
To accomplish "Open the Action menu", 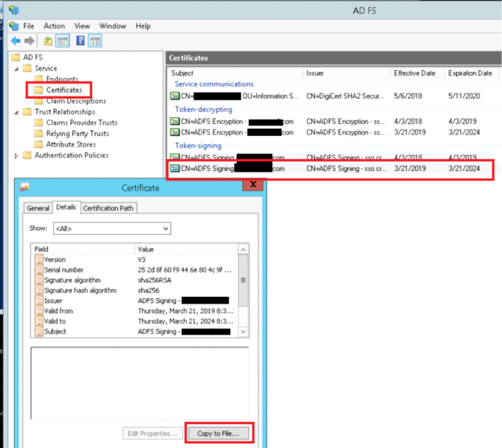I will (54, 26).
